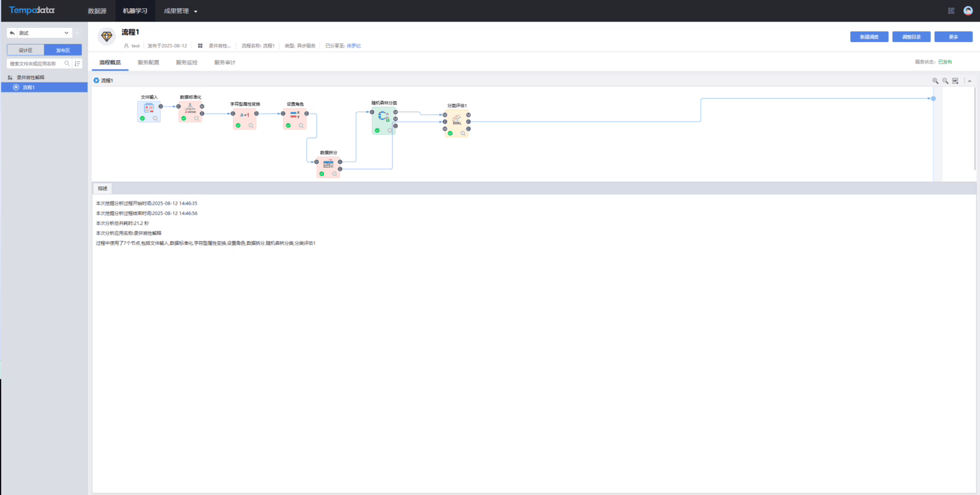Zoom out of the flow canvas

click(x=945, y=81)
